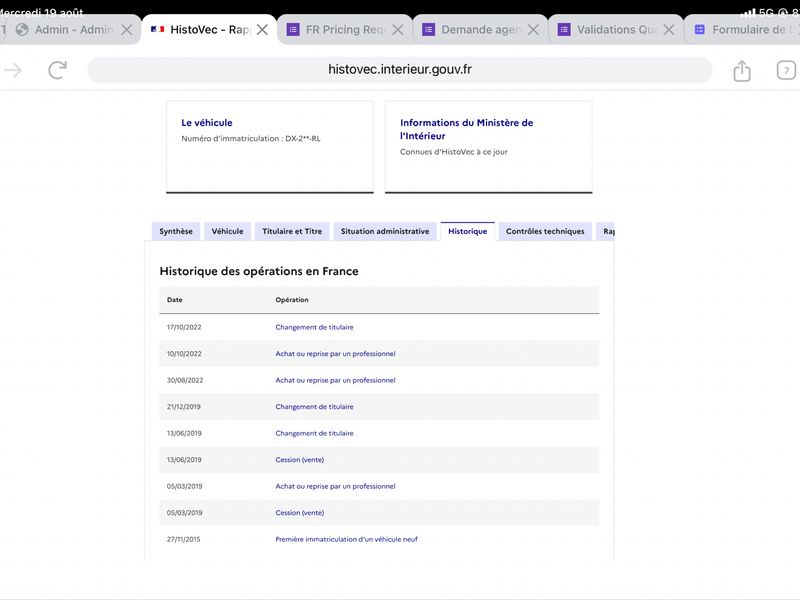Click Achat ou reprise dated 30/08/2022
The image size is (800, 600).
[x=335, y=380]
